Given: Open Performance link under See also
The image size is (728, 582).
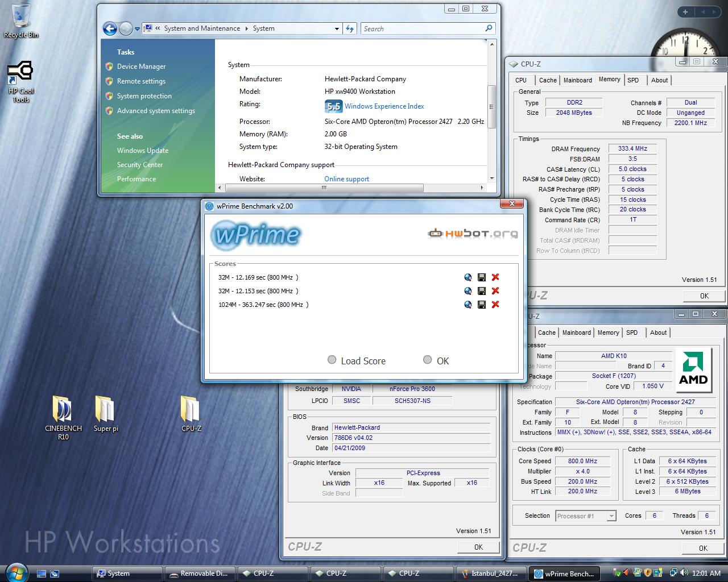Looking at the screenshot, I should point(136,179).
